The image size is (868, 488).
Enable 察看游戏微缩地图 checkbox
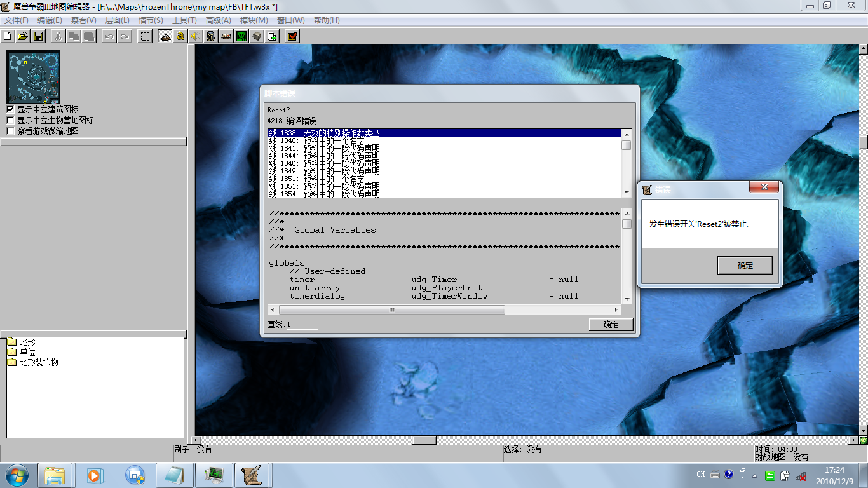(x=10, y=131)
